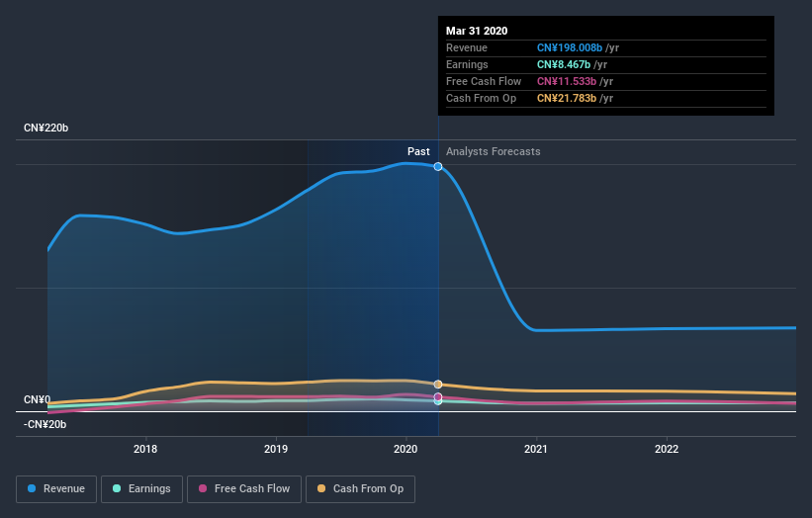The height and width of the screenshot is (518, 812).
Task: Click the -CN¥20b y-axis label
Action: click(x=45, y=424)
